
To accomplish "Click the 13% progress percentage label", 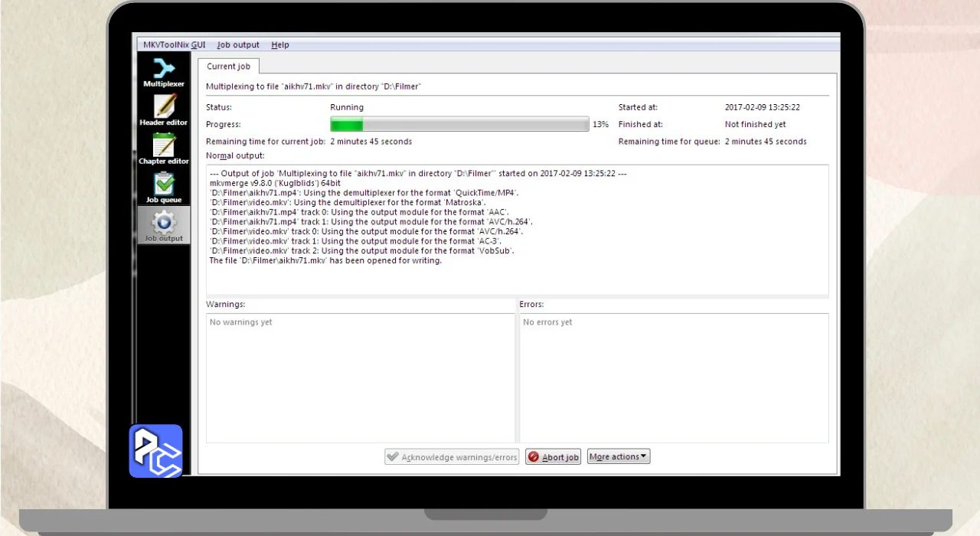I will 600,124.
